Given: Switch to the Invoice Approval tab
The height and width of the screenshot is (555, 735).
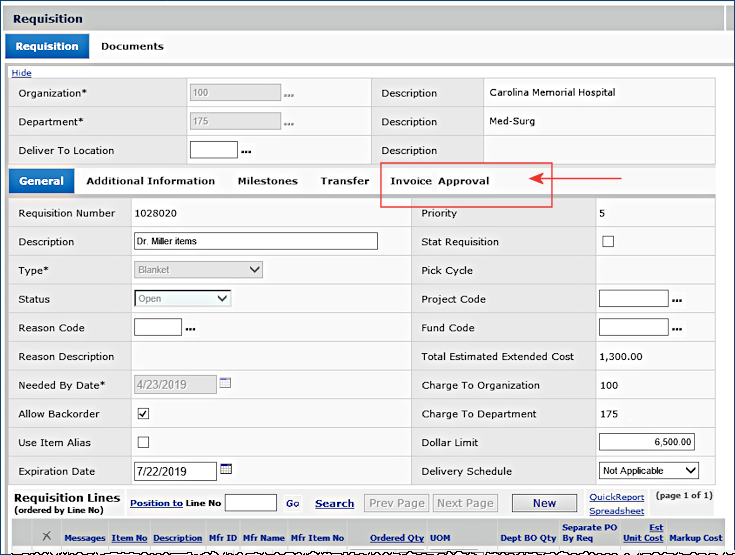Looking at the screenshot, I should (439, 181).
